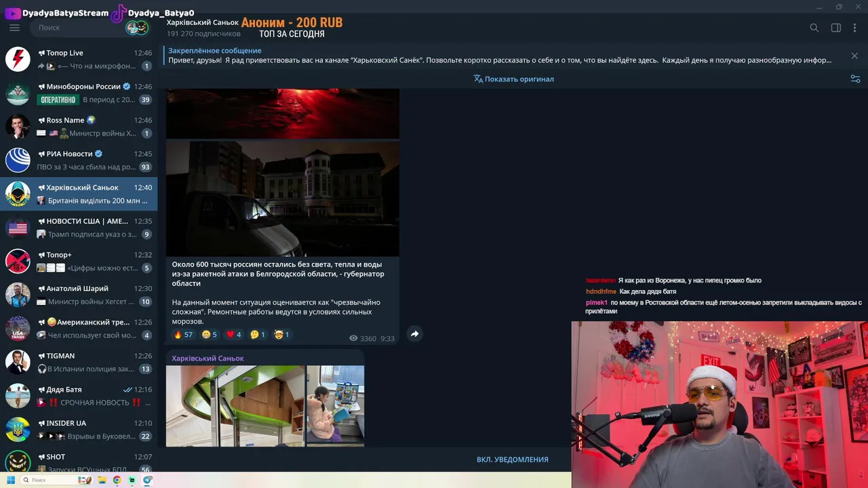
Task: Enable notifications via 'ВКЛ. УВЕДОМЛЕНИЯ'
Action: click(x=513, y=460)
